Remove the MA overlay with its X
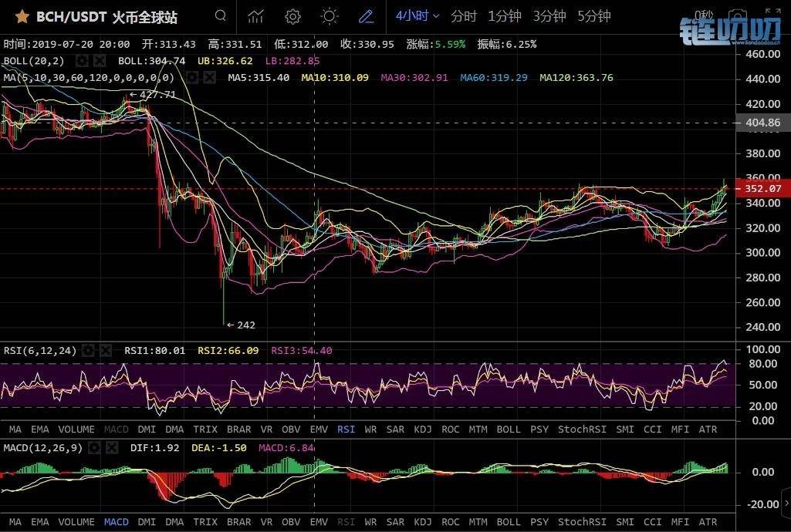This screenshot has width=791, height=532. (x=209, y=78)
